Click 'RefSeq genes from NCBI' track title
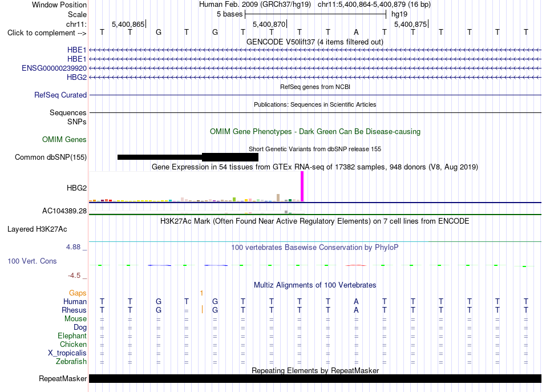This screenshot has height=392, width=542. click(x=316, y=87)
